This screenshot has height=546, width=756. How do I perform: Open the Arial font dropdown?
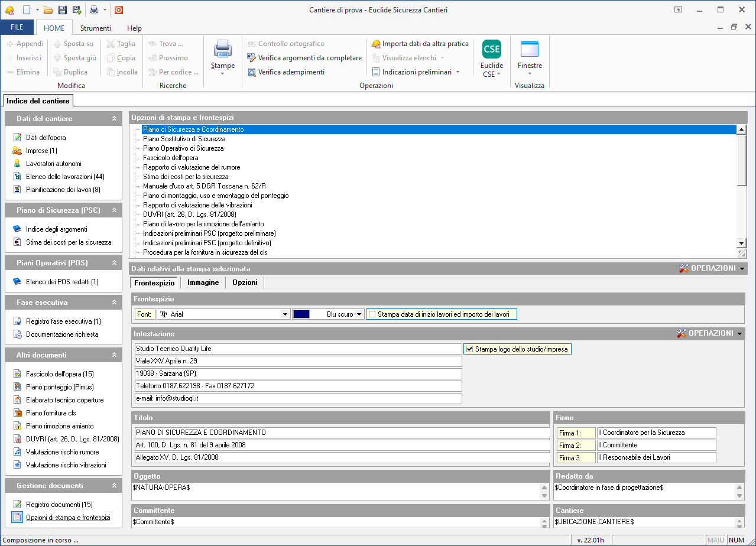pos(285,315)
